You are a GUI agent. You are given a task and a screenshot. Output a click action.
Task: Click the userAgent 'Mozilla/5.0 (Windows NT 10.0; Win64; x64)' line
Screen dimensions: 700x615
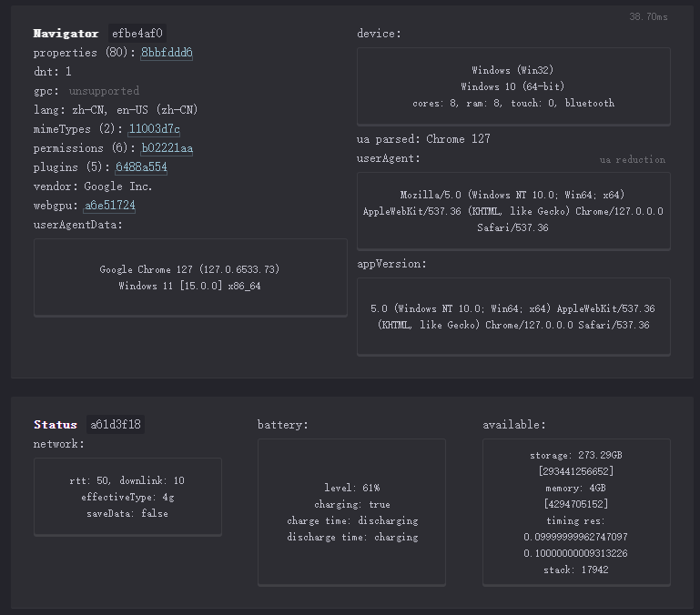pos(512,195)
